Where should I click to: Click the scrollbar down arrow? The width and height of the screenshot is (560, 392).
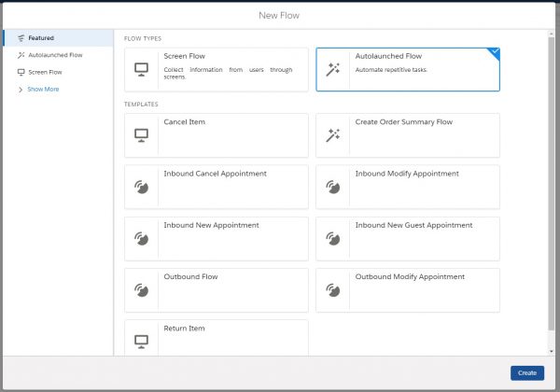[552, 352]
